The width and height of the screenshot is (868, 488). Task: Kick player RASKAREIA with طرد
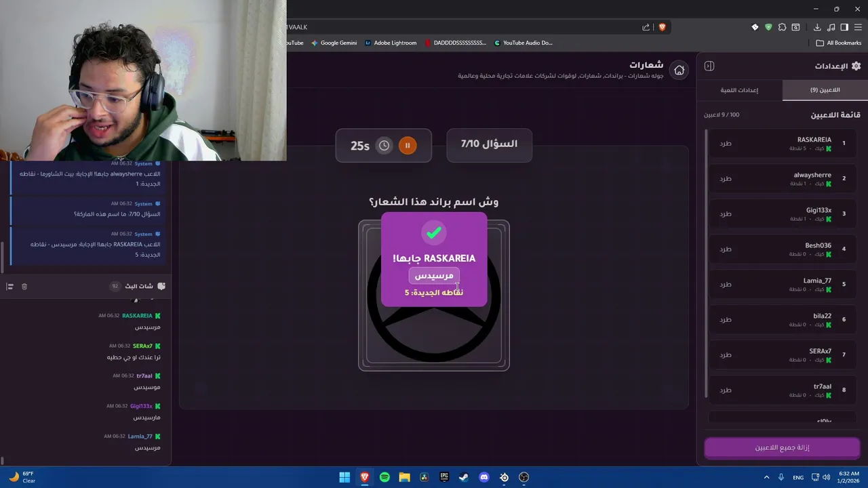pos(726,143)
